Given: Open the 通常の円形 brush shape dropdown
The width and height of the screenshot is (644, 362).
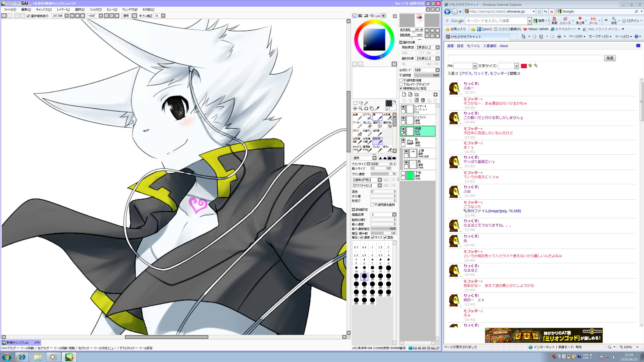Looking at the screenshot, I should [380, 180].
